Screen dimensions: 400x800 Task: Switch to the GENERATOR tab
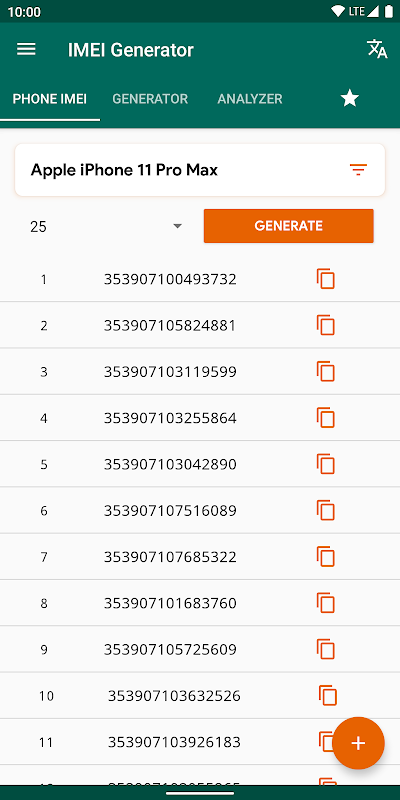click(150, 98)
